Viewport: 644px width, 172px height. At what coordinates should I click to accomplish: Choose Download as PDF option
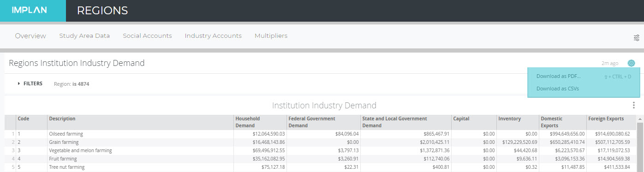coord(559,76)
